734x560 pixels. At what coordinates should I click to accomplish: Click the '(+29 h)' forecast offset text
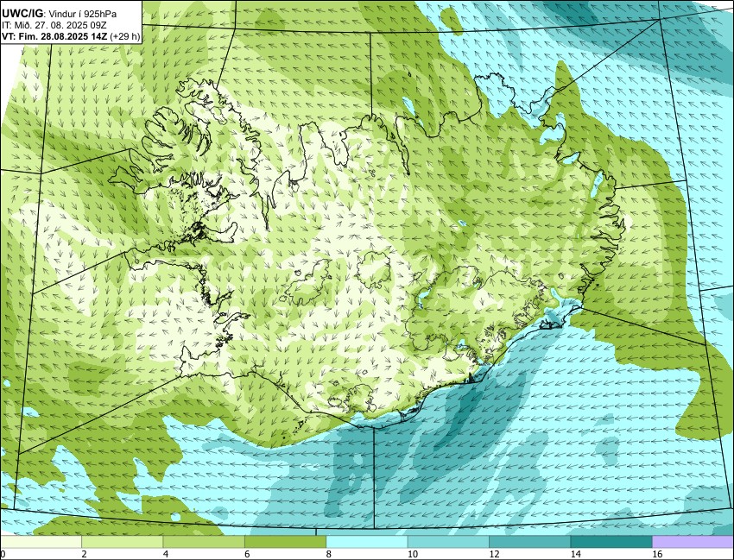point(125,37)
